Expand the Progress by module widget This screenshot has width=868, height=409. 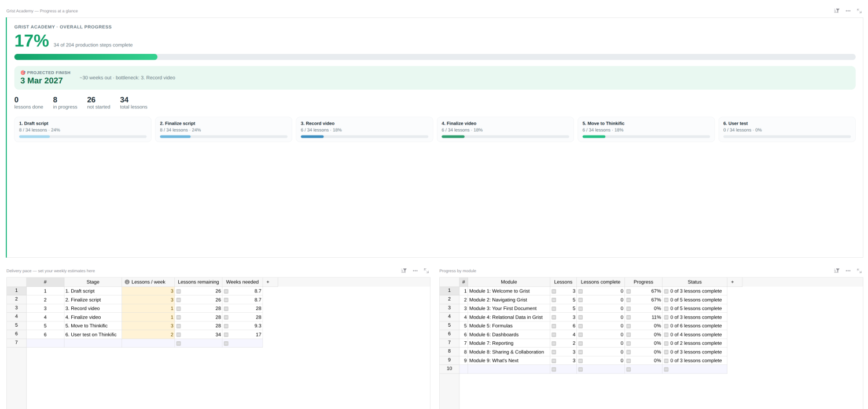tap(859, 271)
